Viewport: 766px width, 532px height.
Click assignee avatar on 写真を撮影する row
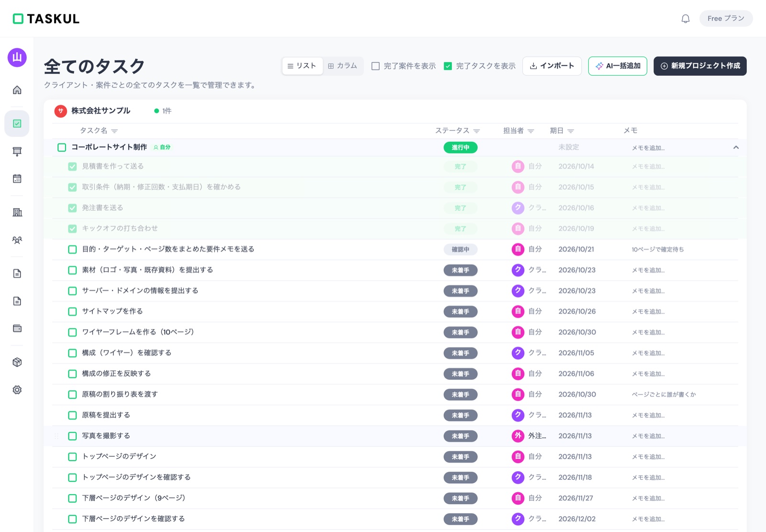518,436
